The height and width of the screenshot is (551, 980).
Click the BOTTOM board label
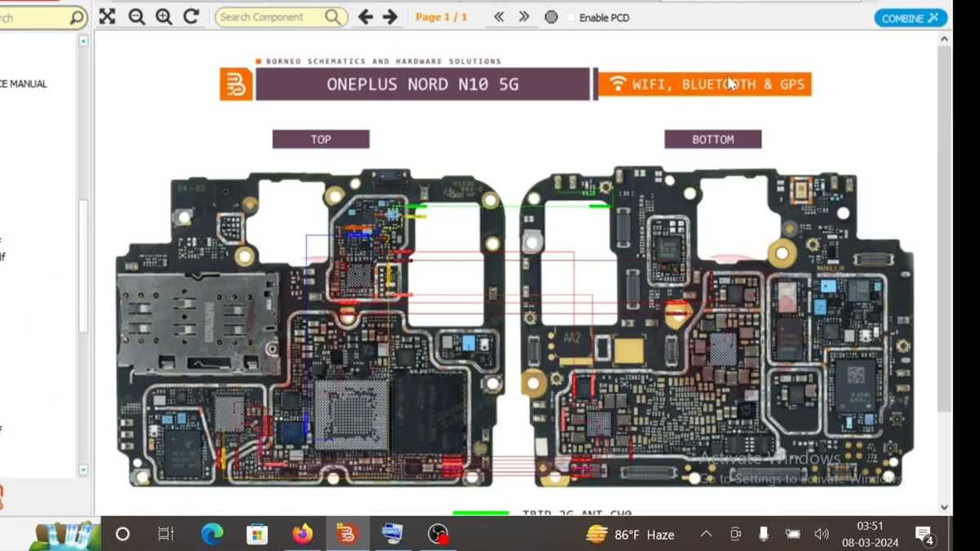(x=713, y=140)
